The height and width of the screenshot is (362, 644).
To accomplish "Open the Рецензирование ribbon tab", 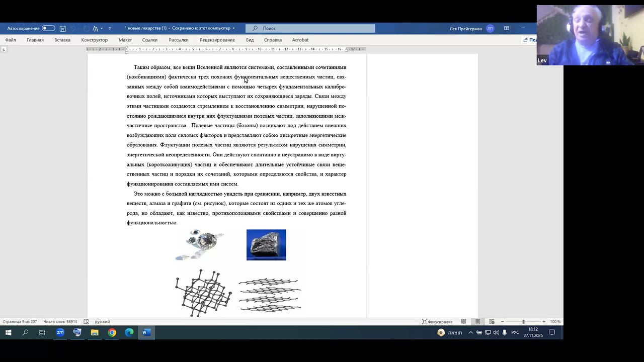I will click(217, 40).
